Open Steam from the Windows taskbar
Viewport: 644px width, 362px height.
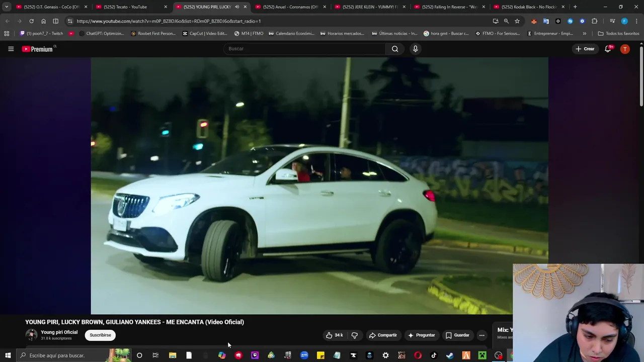(x=450, y=355)
